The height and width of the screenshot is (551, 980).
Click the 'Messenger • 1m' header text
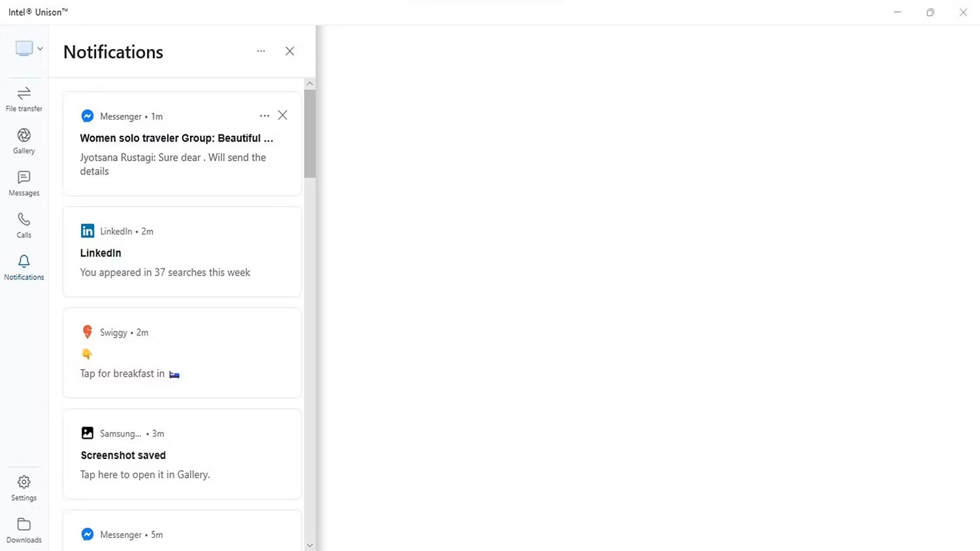pos(131,117)
